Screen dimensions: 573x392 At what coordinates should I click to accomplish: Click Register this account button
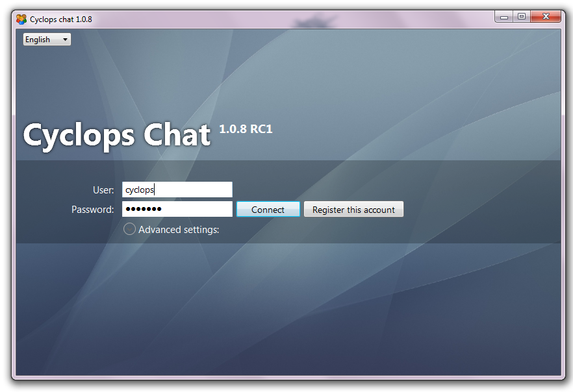(x=353, y=210)
